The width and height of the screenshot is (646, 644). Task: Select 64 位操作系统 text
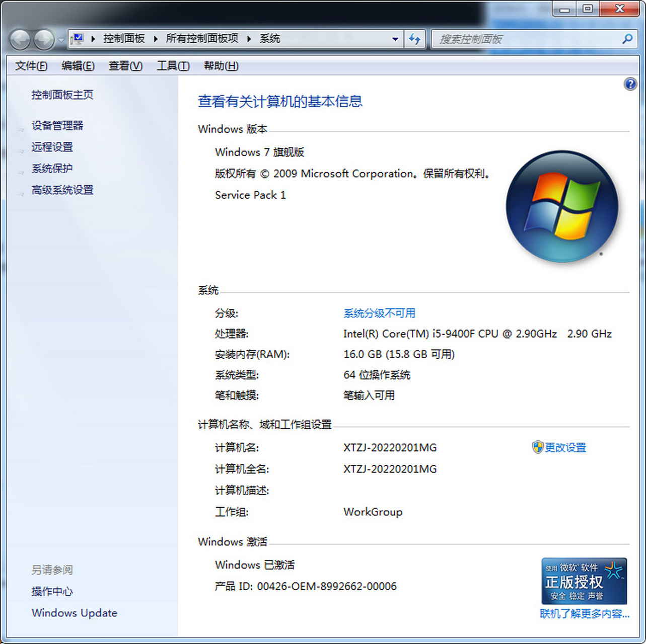tap(377, 375)
